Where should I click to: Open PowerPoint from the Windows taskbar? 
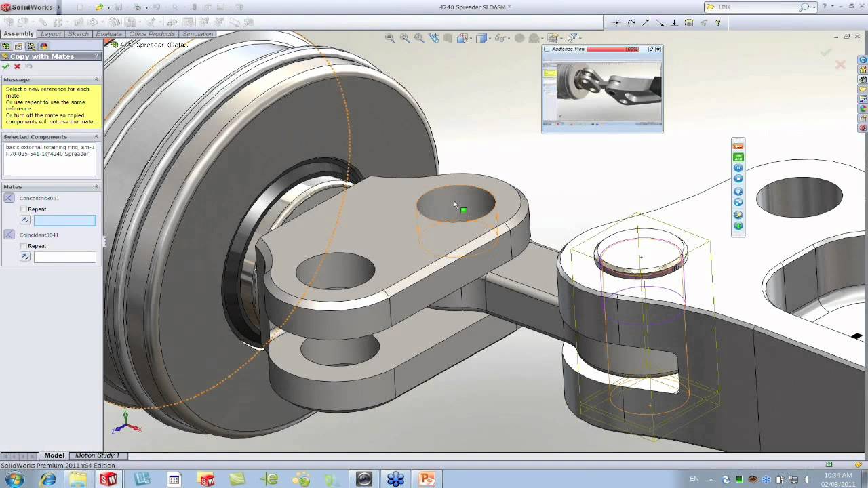click(x=427, y=480)
